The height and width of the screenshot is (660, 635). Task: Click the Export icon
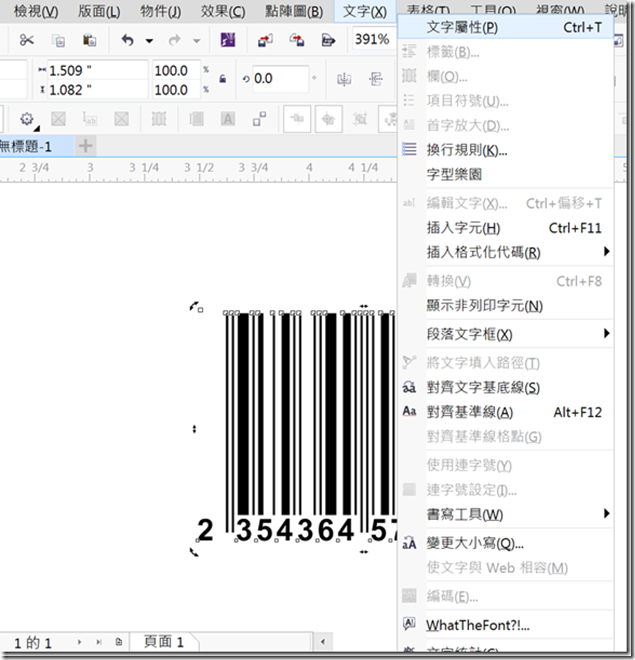[x=297, y=40]
